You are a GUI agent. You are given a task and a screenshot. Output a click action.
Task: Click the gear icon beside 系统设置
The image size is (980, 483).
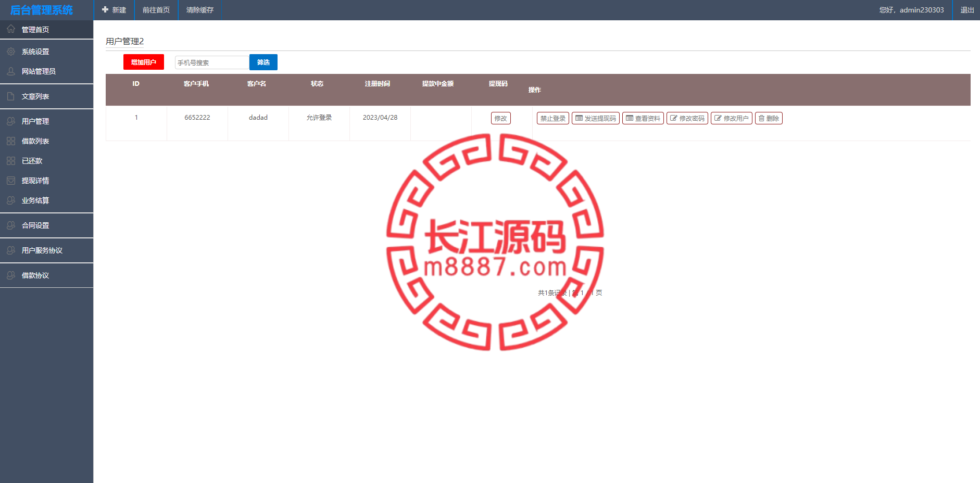point(11,52)
